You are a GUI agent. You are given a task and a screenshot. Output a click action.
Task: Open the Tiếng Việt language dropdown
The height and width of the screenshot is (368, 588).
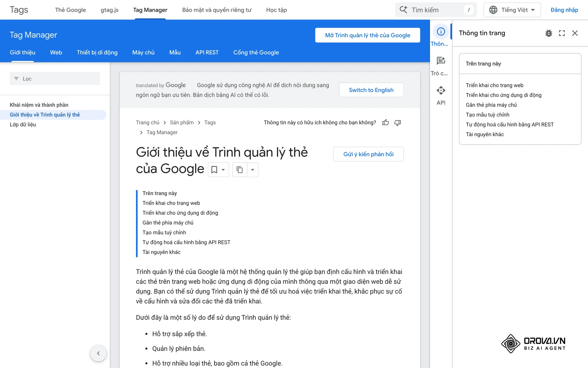512,10
